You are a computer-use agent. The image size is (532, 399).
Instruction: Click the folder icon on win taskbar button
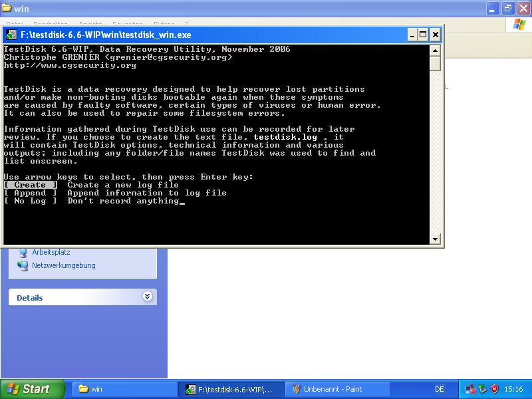(84, 389)
